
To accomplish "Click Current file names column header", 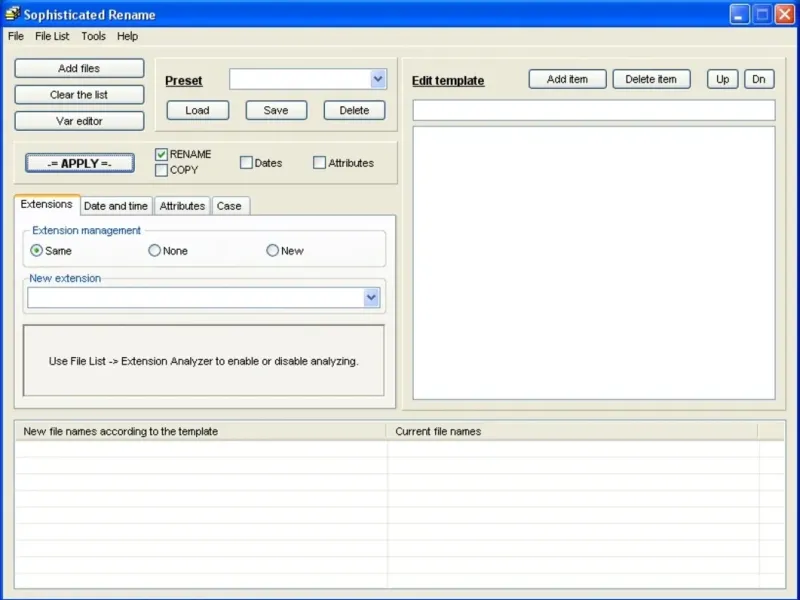I will coord(572,432).
